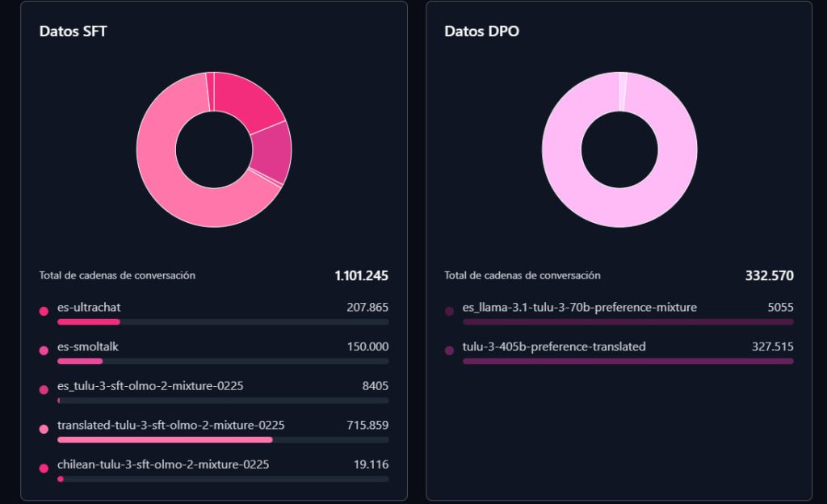
Task: Click the legend dot for es-smoltalk
Action: coord(44,351)
